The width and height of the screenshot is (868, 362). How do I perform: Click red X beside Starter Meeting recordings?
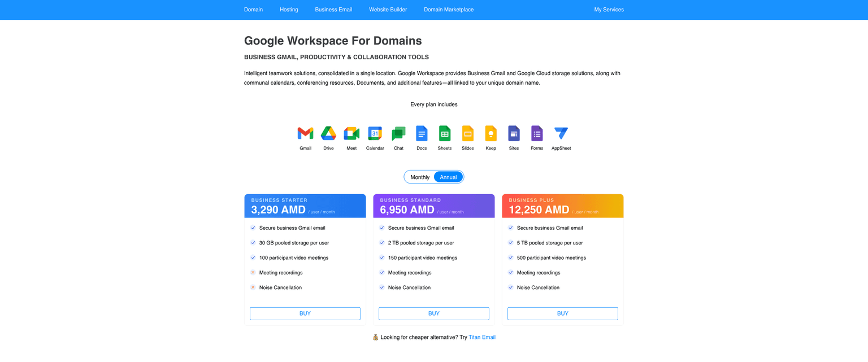[253, 272]
